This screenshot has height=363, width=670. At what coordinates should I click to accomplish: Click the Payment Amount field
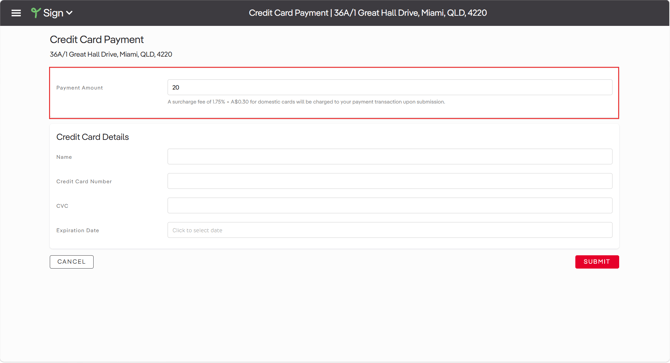(390, 87)
